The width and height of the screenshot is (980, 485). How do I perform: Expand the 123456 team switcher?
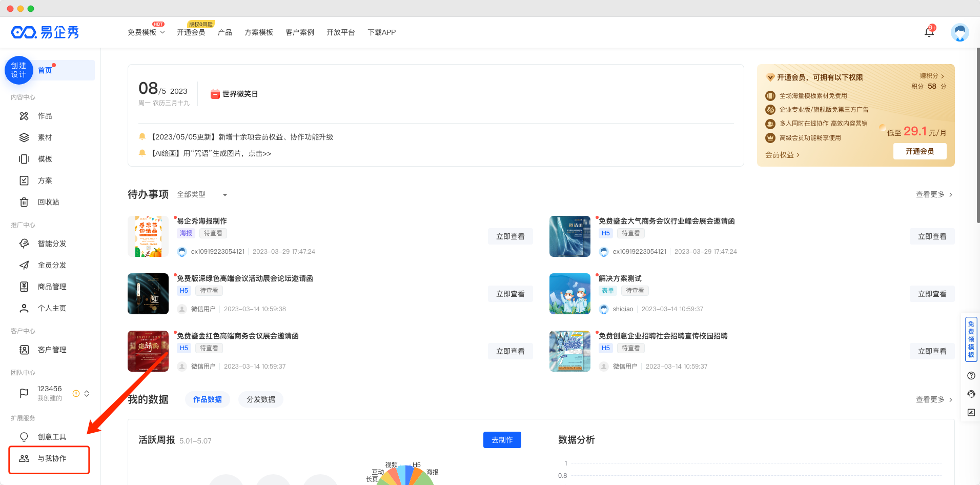[x=87, y=393]
